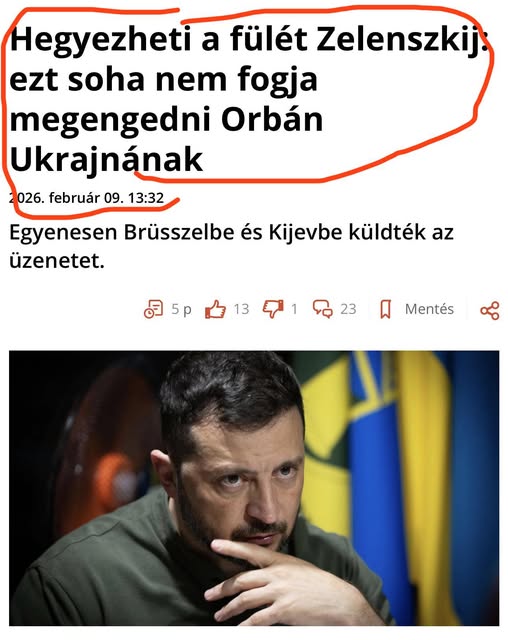Like the article with thumbs up icon
Image resolution: width=508 pixels, height=640 pixels.
[215, 309]
